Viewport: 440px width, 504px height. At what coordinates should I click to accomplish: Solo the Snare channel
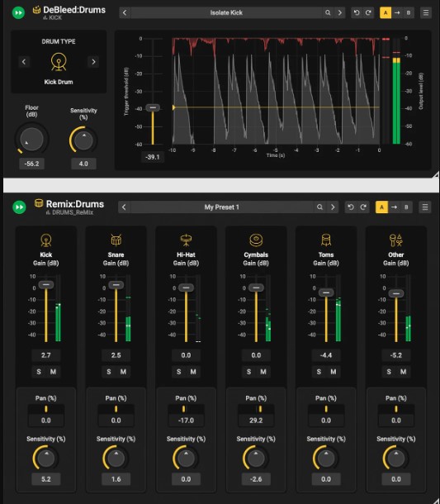[109, 372]
